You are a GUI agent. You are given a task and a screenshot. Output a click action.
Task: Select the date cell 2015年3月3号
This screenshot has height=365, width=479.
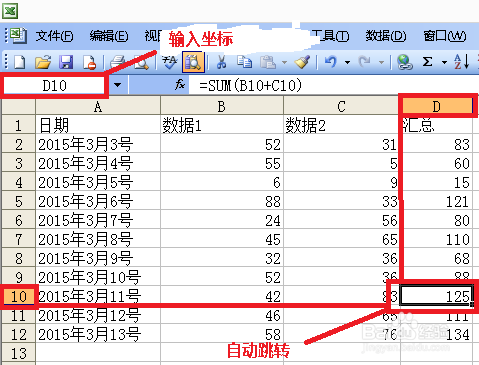tap(98, 144)
